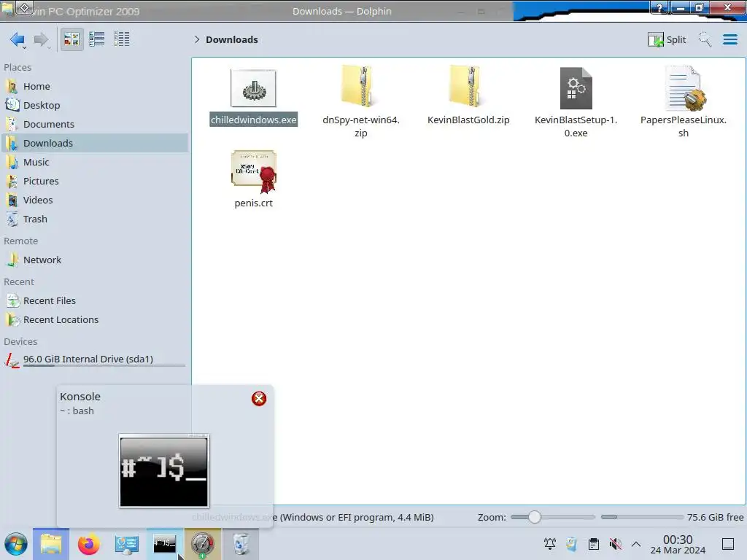Open Pictures in Places
This screenshot has width=747, height=560.
tap(96, 182)
